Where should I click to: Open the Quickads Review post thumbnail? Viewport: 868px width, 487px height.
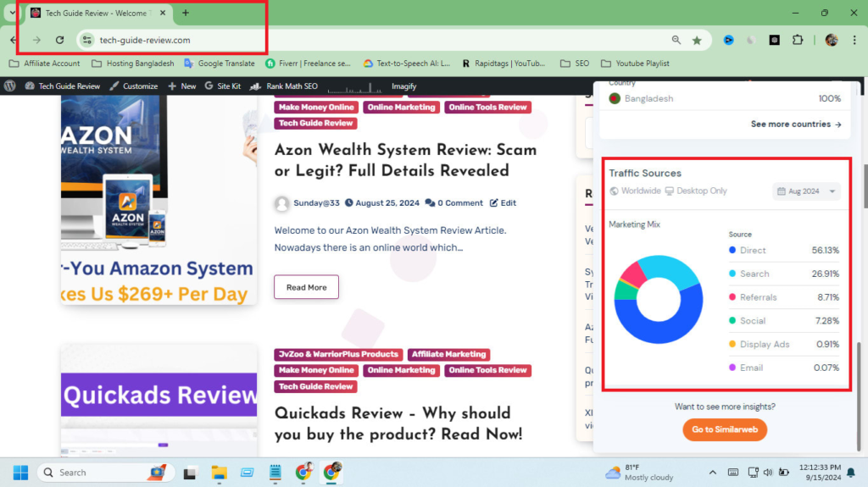159,400
